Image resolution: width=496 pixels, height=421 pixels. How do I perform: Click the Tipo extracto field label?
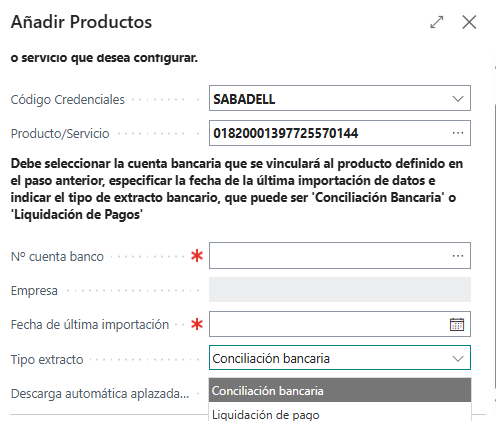[47, 359]
